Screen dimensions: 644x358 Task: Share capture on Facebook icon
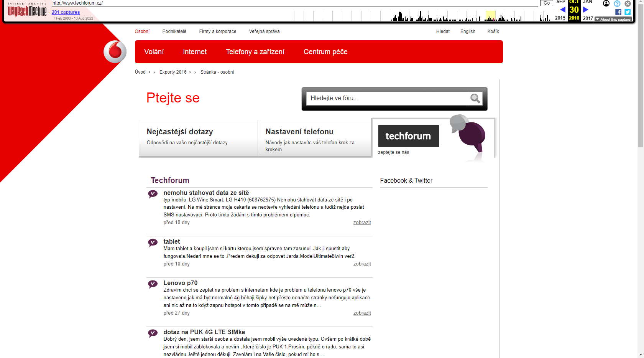point(618,12)
